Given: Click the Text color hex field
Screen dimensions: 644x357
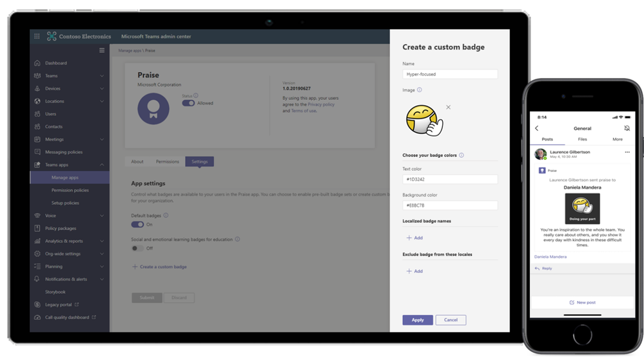Looking at the screenshot, I should [450, 179].
